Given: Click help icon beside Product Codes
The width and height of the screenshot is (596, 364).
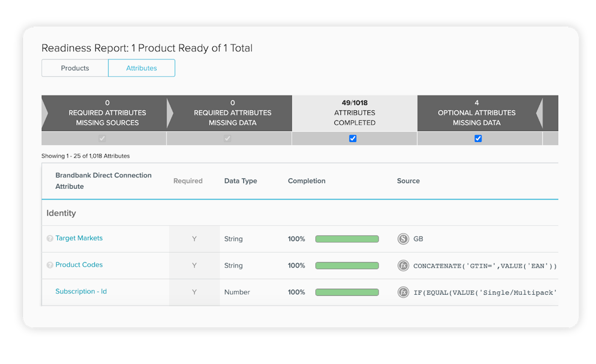Looking at the screenshot, I should pos(50,265).
